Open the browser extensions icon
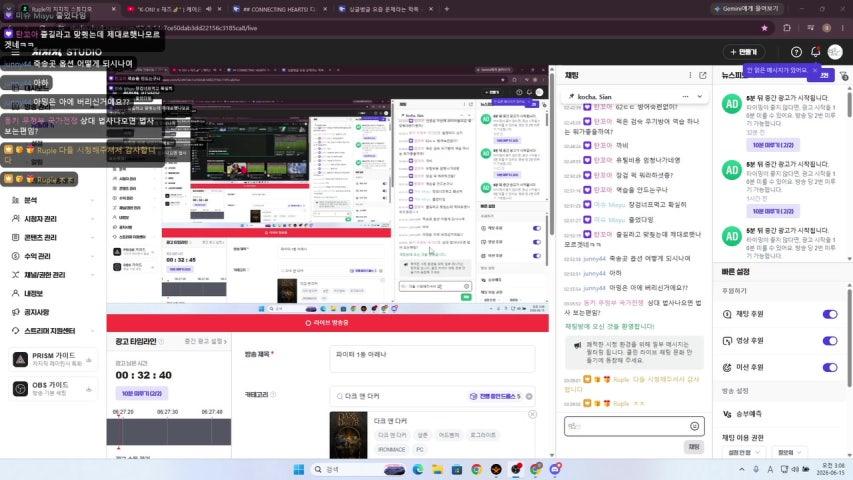The height and width of the screenshot is (480, 853). [x=787, y=28]
